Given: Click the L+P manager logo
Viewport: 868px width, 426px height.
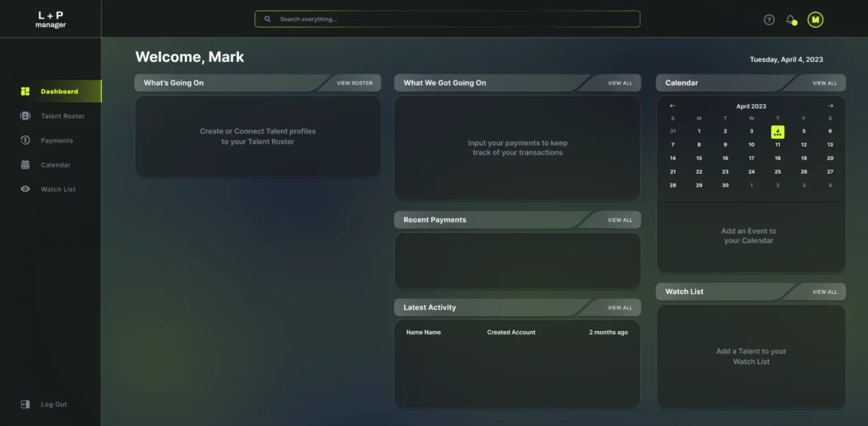Looking at the screenshot, I should point(50,19).
